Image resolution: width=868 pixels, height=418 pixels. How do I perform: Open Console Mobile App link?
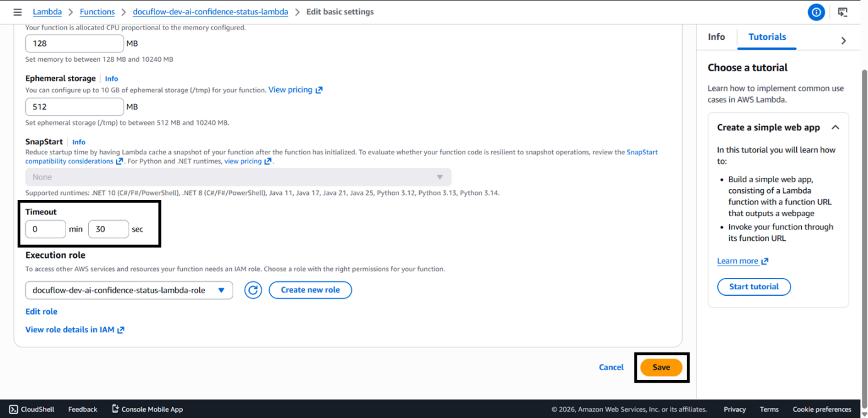tap(147, 409)
